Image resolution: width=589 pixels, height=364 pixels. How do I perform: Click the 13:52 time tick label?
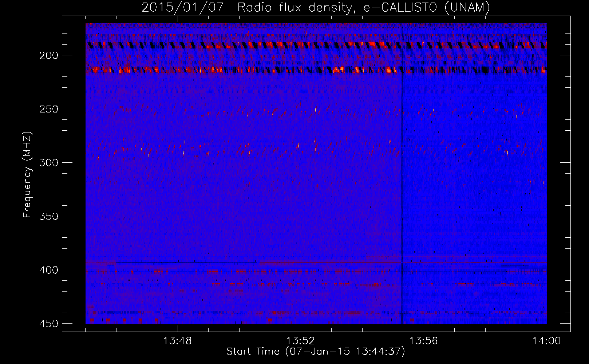300,341
